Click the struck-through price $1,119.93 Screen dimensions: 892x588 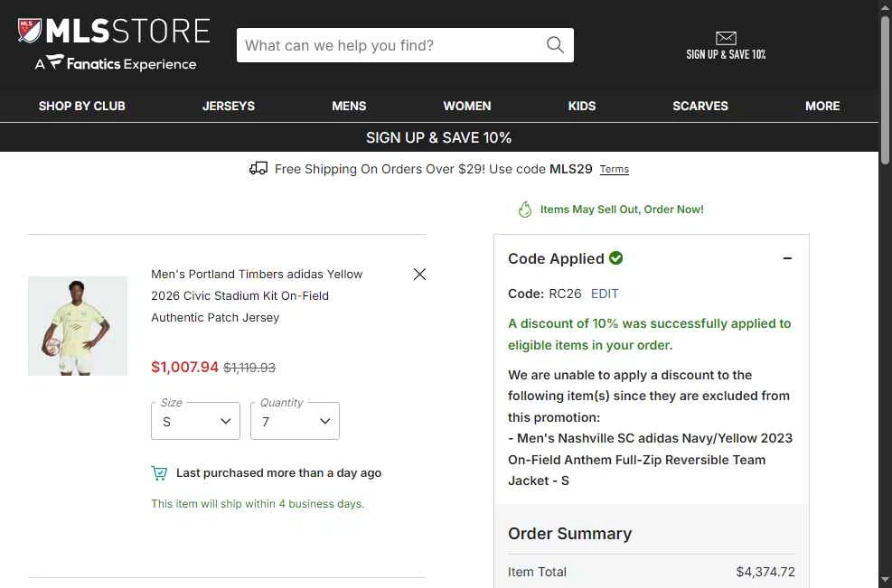click(x=249, y=368)
